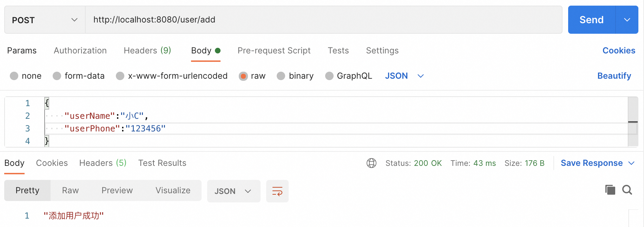Open the POST method dropdown

click(45, 20)
